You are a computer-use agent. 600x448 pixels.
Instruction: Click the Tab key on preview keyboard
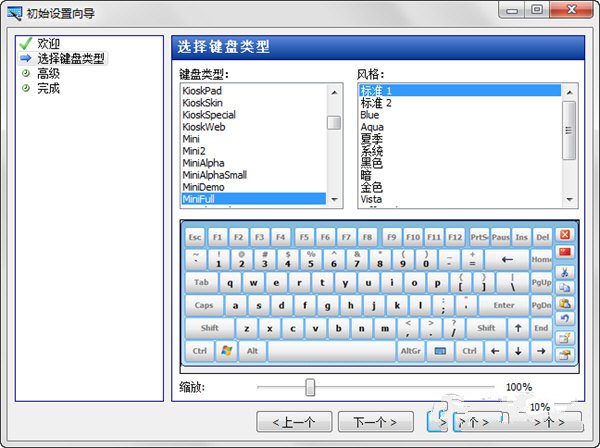(x=201, y=283)
